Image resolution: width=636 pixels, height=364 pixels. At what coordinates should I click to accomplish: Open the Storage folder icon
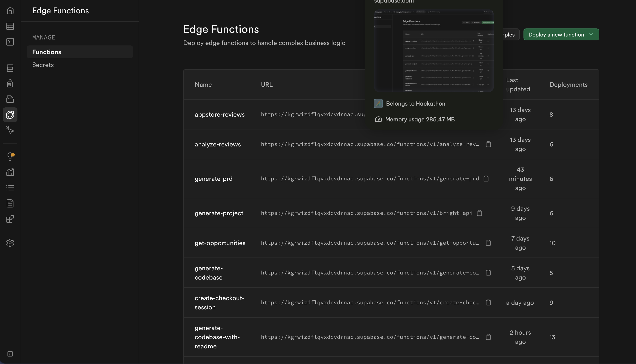point(10,99)
